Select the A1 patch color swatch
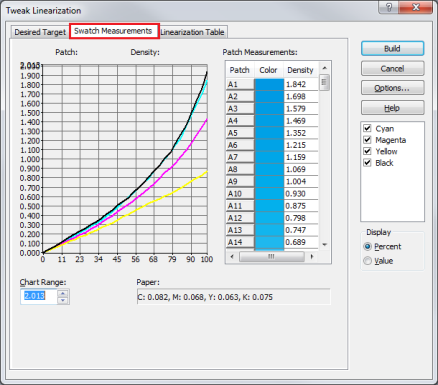 [x=269, y=84]
